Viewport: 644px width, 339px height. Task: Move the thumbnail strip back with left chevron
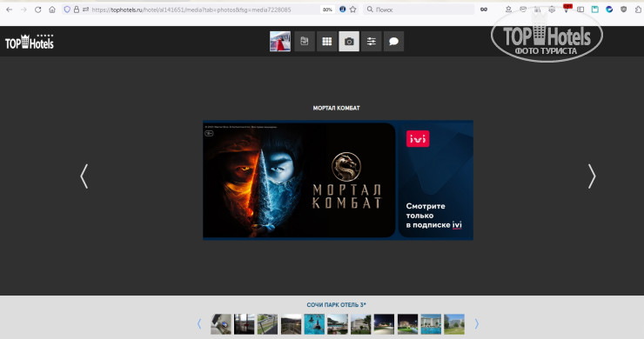(199, 324)
